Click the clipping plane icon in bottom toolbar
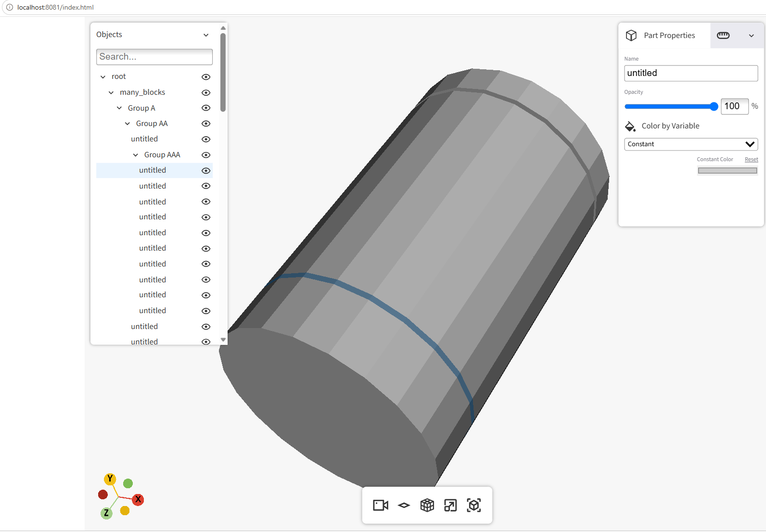The height and width of the screenshot is (532, 766). click(x=404, y=505)
